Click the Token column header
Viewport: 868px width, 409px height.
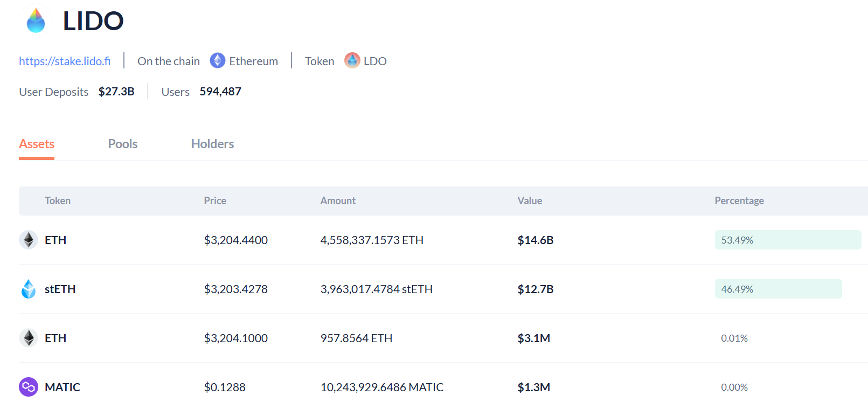point(58,200)
